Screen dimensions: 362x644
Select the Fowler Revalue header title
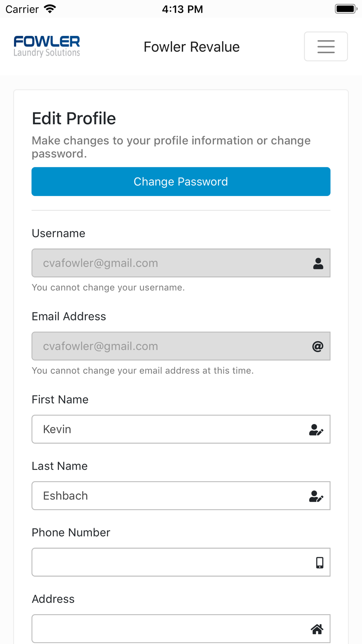point(191,47)
